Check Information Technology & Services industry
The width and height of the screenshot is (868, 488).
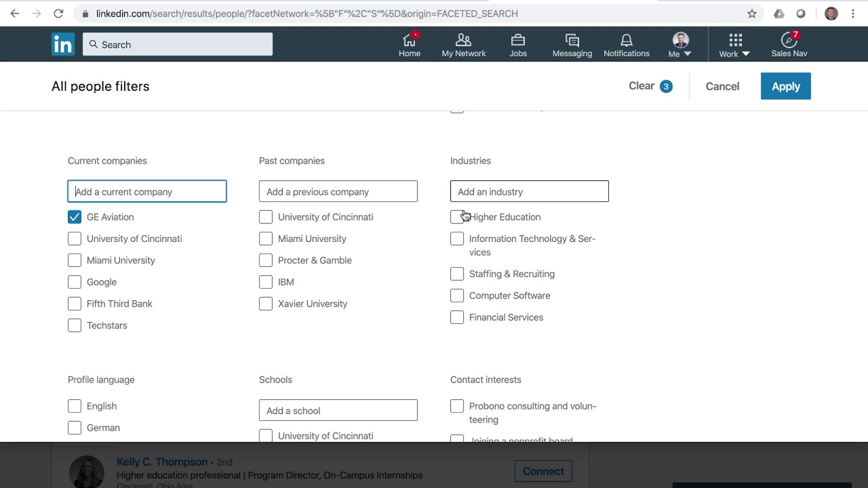coord(457,239)
